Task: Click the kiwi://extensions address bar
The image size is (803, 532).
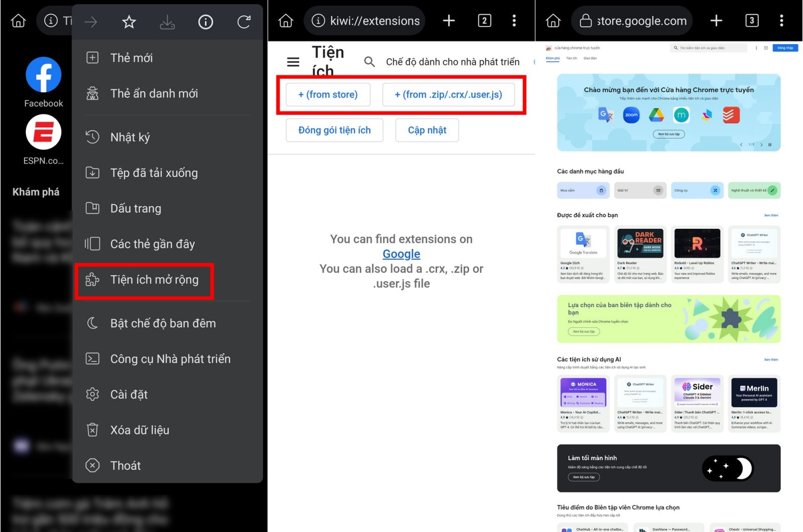Action: click(365, 21)
